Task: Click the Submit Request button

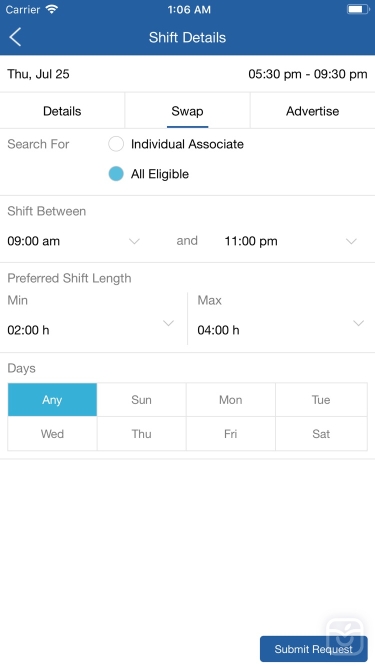Action: coord(314,649)
